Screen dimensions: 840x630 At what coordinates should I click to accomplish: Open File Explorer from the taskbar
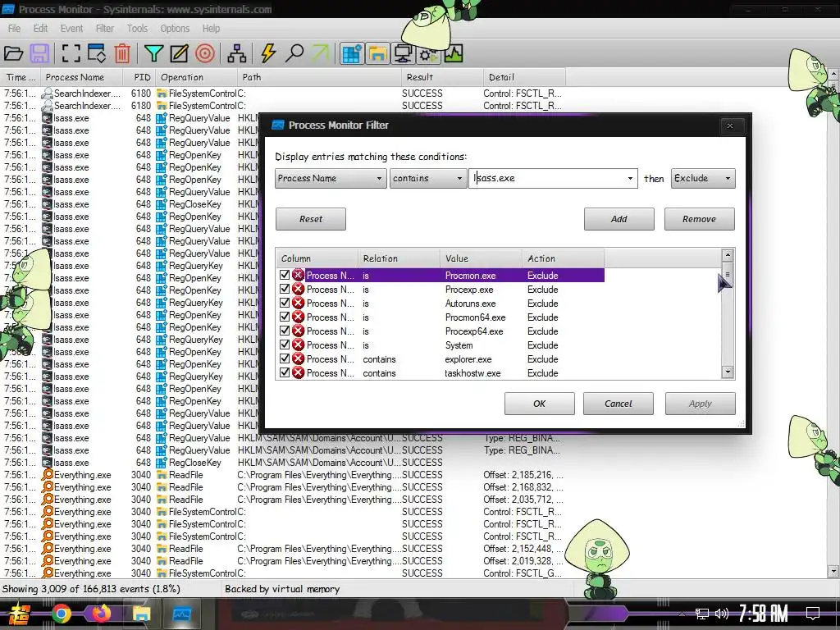pyautogui.click(x=141, y=614)
